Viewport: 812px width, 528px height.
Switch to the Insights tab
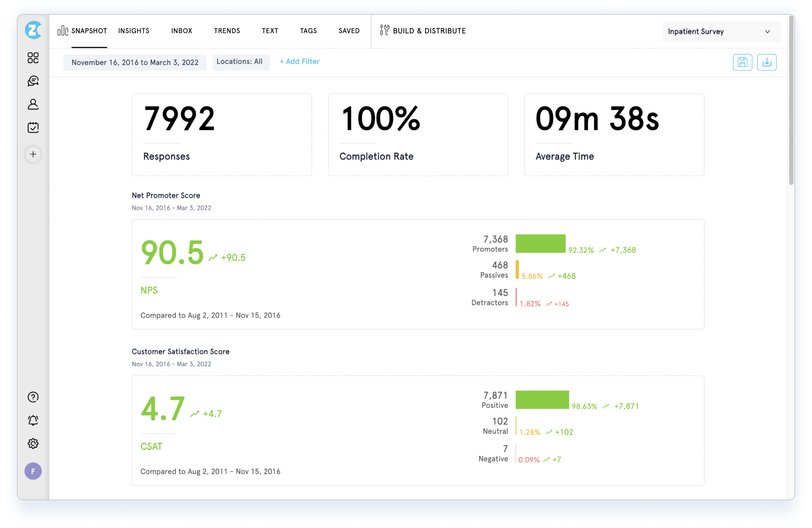[134, 31]
